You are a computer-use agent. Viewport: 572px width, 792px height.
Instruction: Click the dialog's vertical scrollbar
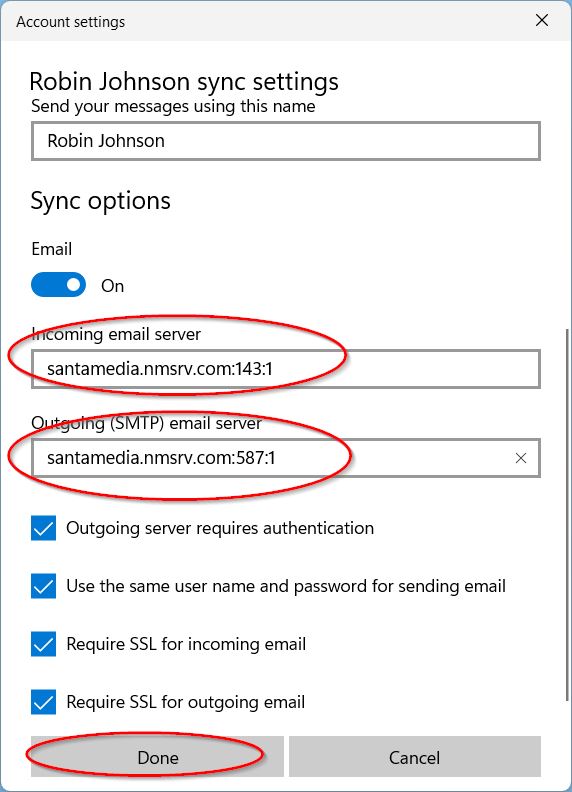point(567,514)
